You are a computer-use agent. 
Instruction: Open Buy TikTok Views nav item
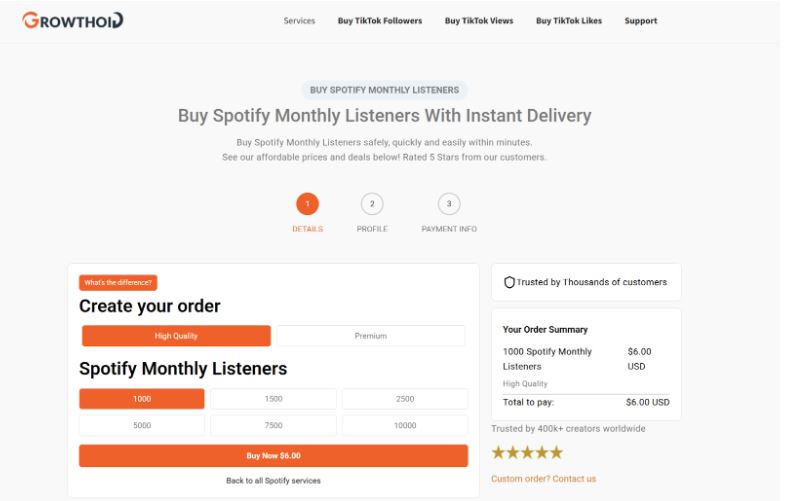(479, 21)
